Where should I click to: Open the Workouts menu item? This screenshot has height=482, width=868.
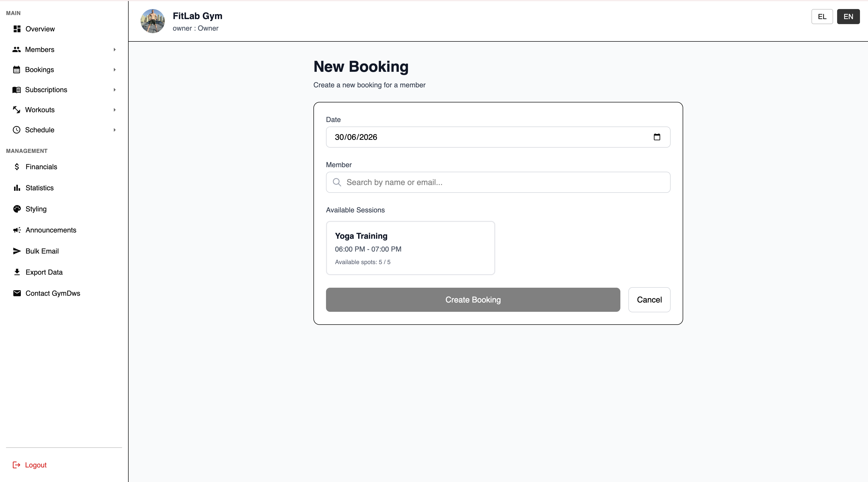[64, 110]
